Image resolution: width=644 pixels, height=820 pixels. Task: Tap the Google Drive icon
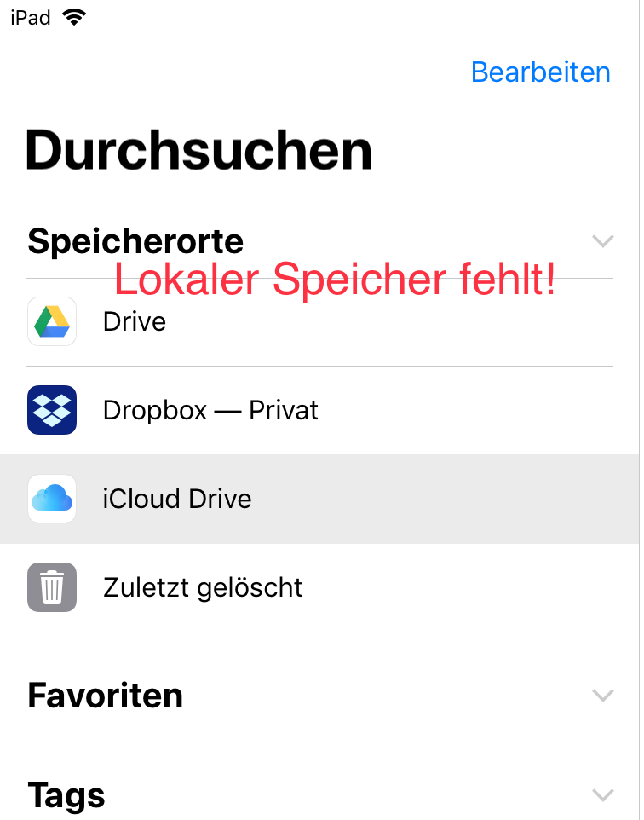(x=52, y=321)
